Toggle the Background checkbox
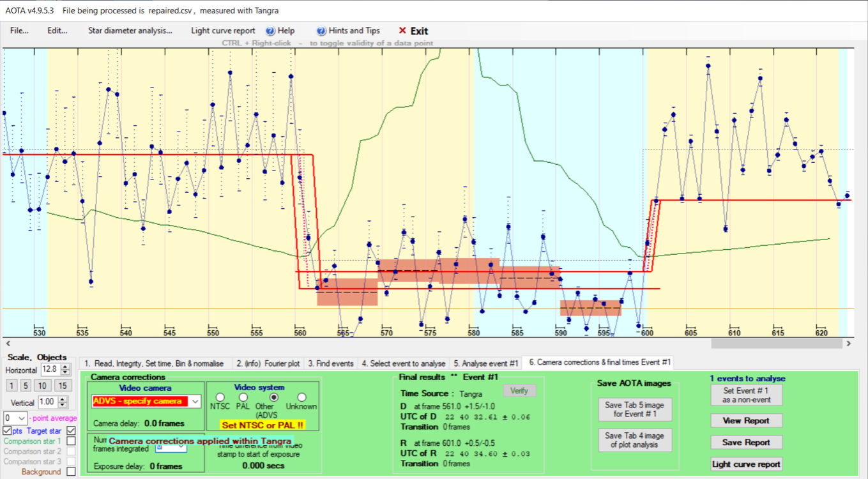Viewport: 868px width, 479px height. [x=71, y=471]
